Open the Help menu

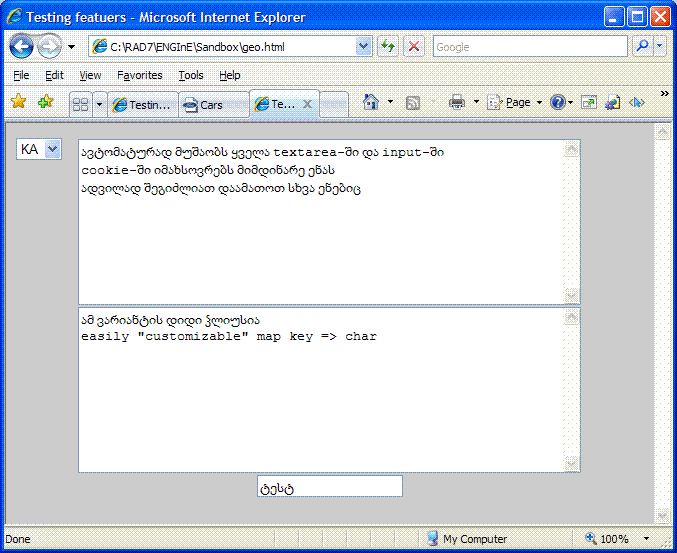tap(230, 75)
